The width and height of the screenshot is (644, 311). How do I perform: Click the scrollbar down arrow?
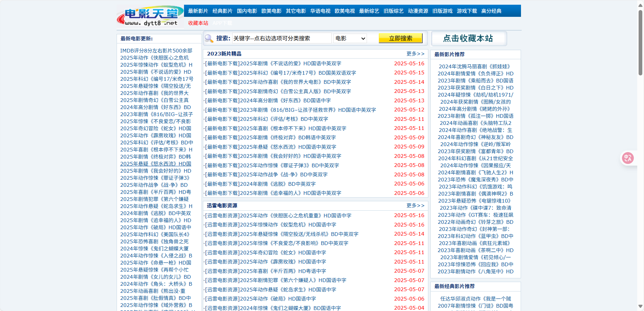pos(640,306)
